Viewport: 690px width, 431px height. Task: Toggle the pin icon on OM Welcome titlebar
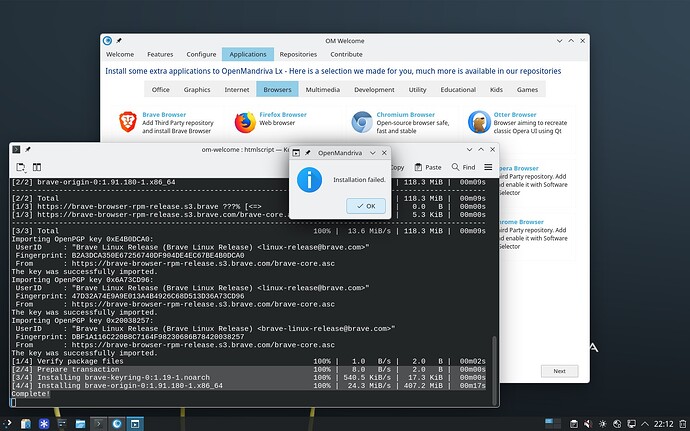(119, 41)
